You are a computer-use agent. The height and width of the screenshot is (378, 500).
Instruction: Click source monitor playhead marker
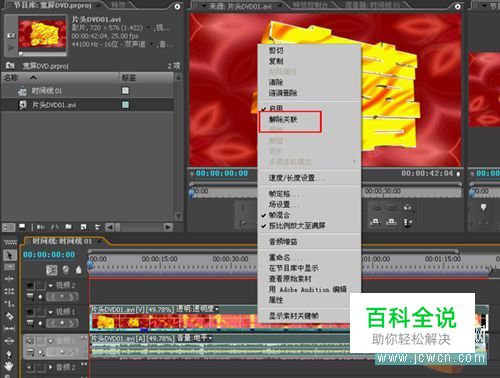point(192,193)
